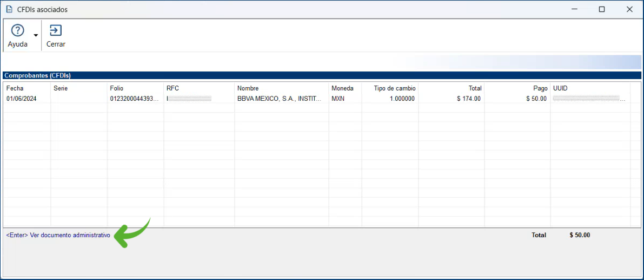Sort by the Fecha column header
Image resolution: width=644 pixels, height=280 pixels.
[x=15, y=88]
